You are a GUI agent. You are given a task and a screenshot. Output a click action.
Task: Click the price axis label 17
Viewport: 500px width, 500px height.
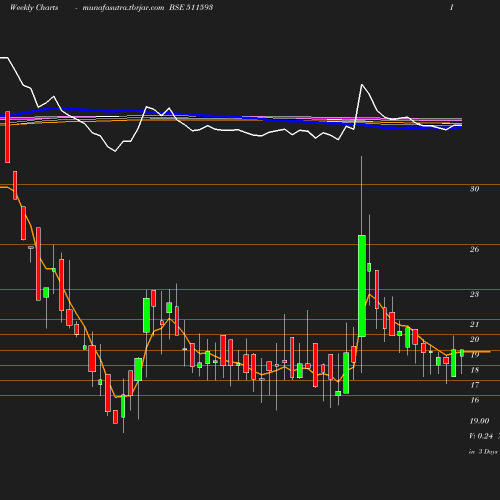point(474,385)
